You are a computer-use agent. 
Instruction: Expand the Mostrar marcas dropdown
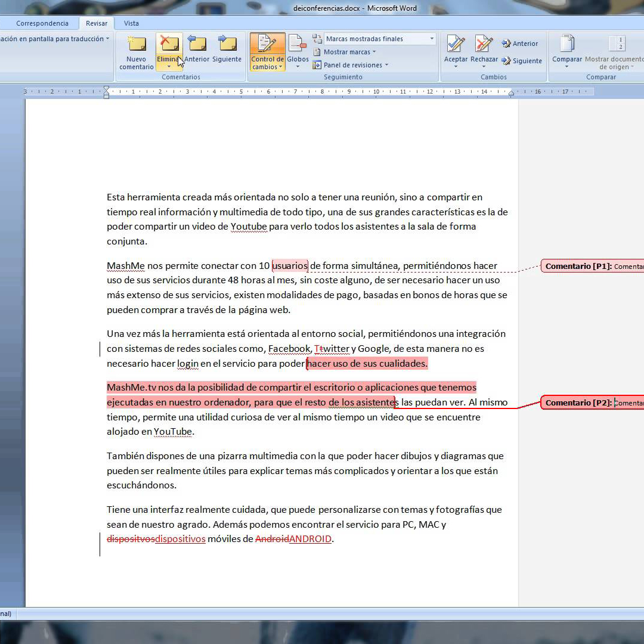pos(374,52)
